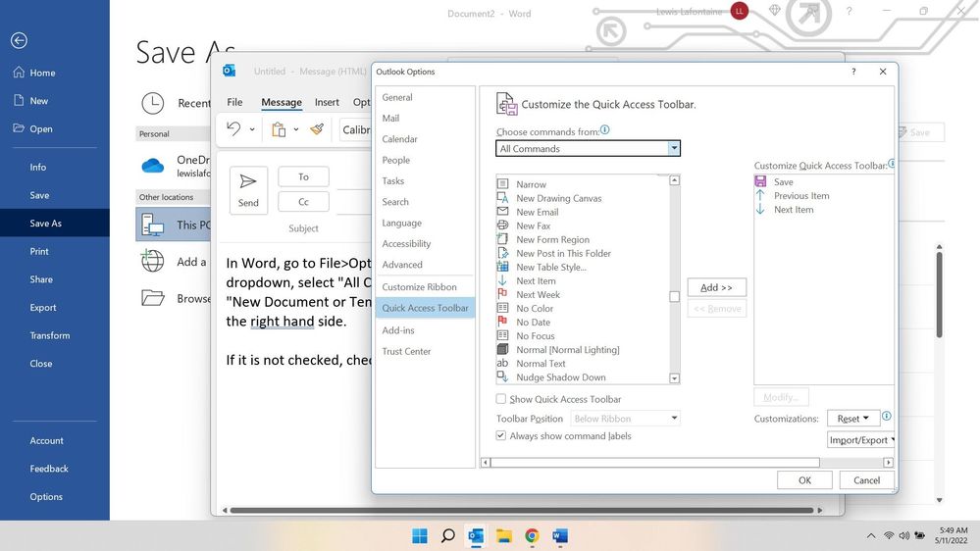This screenshot has width=980, height=551.
Task: Select New Table Style command
Action: pos(550,267)
